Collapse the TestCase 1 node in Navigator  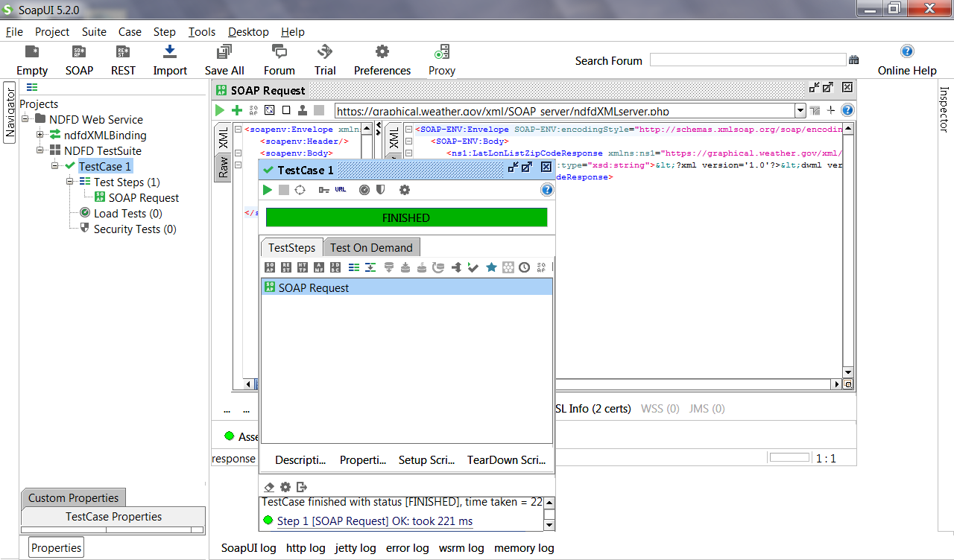pos(54,166)
